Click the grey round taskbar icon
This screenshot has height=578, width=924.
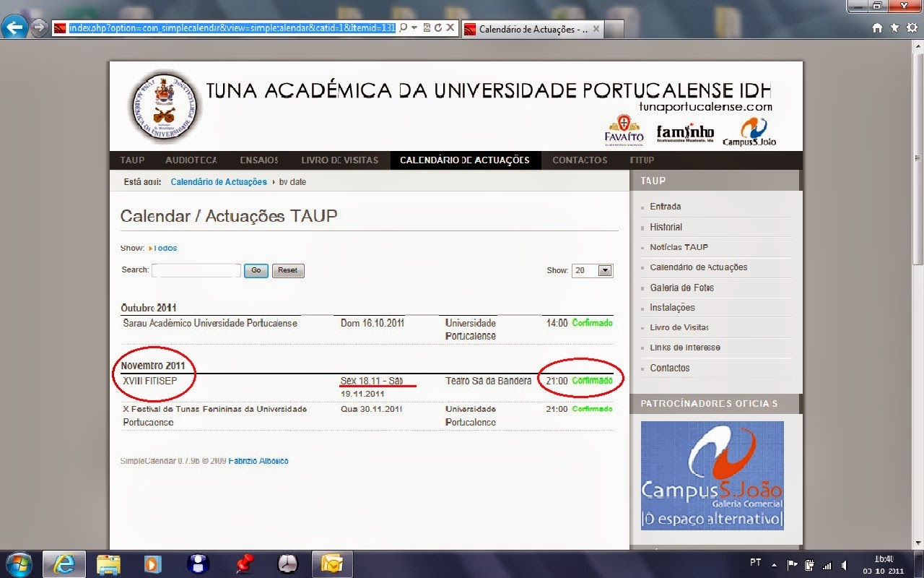coord(287,564)
